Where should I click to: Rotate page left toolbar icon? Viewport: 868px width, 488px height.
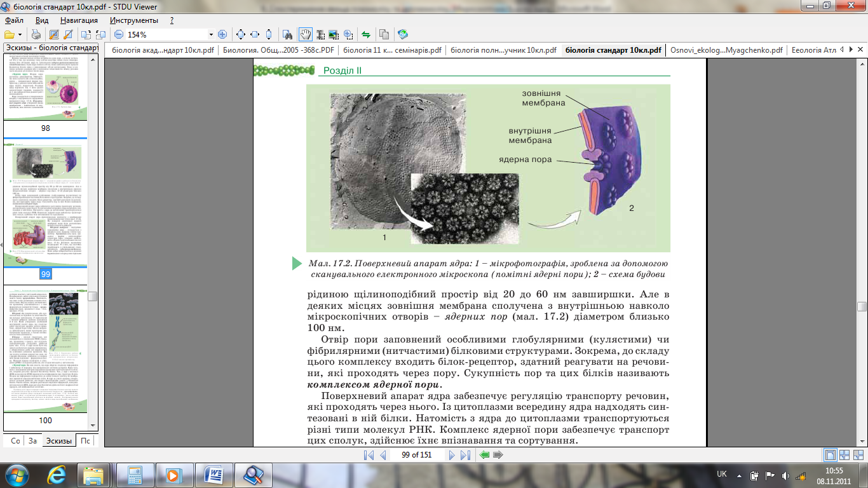point(86,34)
